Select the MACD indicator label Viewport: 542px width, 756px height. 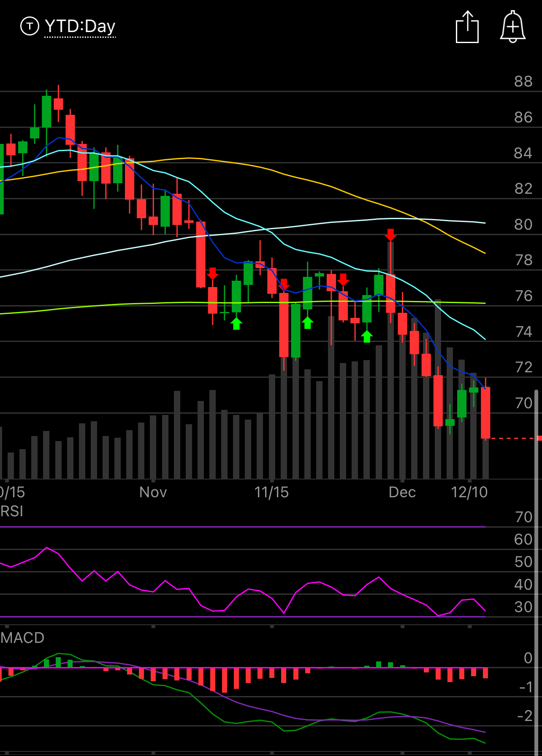[x=22, y=637]
